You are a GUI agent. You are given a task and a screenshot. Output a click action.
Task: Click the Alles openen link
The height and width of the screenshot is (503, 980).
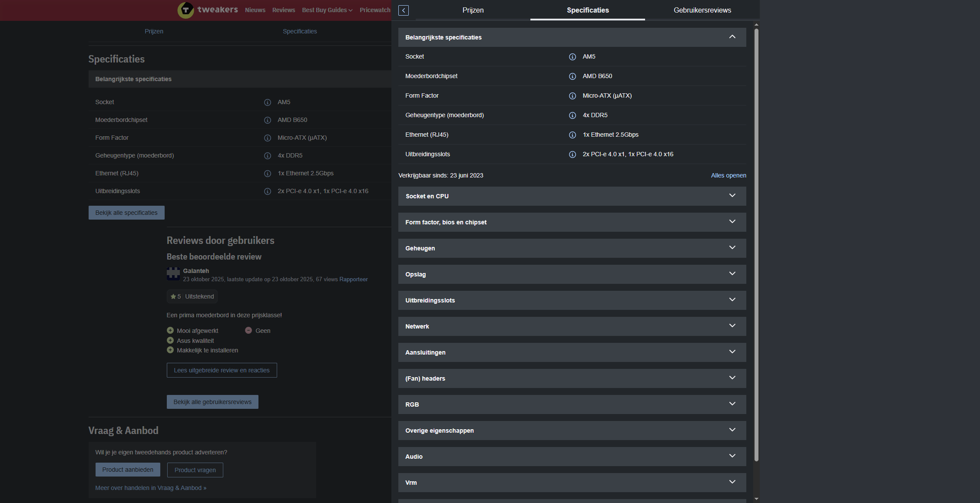pos(728,175)
